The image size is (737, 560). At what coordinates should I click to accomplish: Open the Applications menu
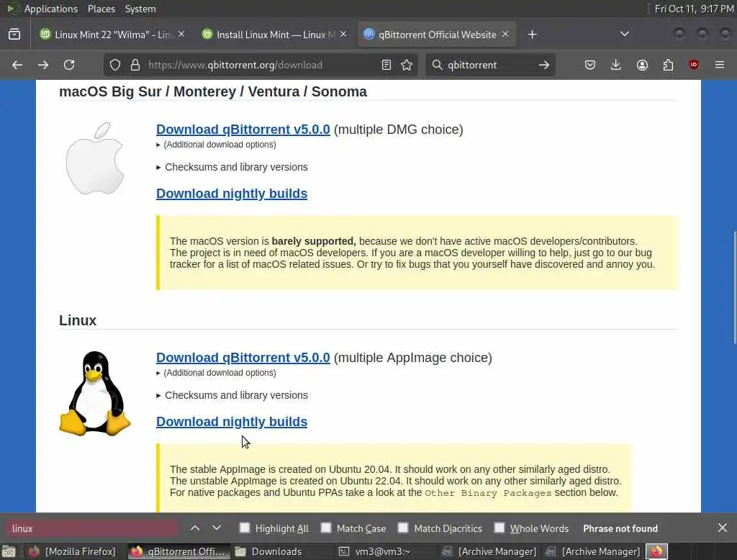tap(51, 9)
